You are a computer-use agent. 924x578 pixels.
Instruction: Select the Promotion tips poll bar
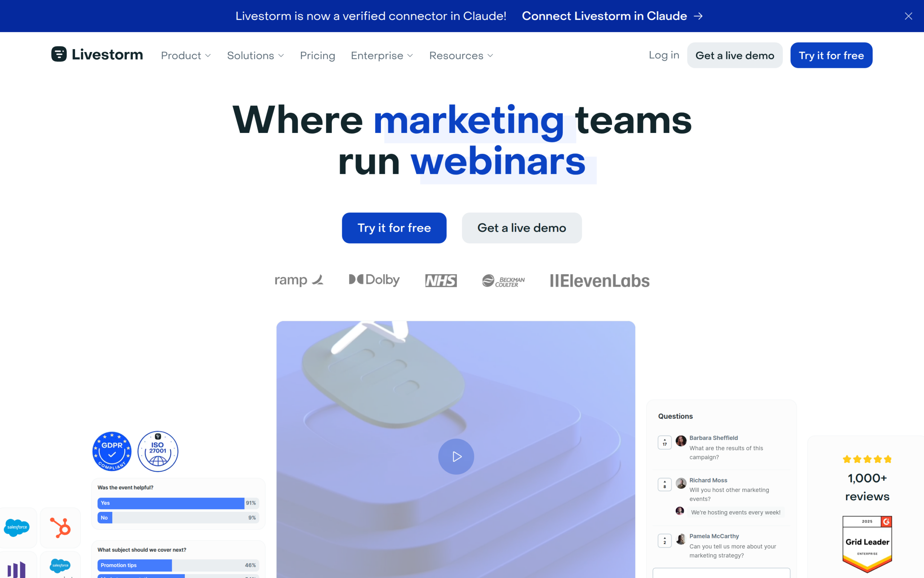(x=178, y=565)
